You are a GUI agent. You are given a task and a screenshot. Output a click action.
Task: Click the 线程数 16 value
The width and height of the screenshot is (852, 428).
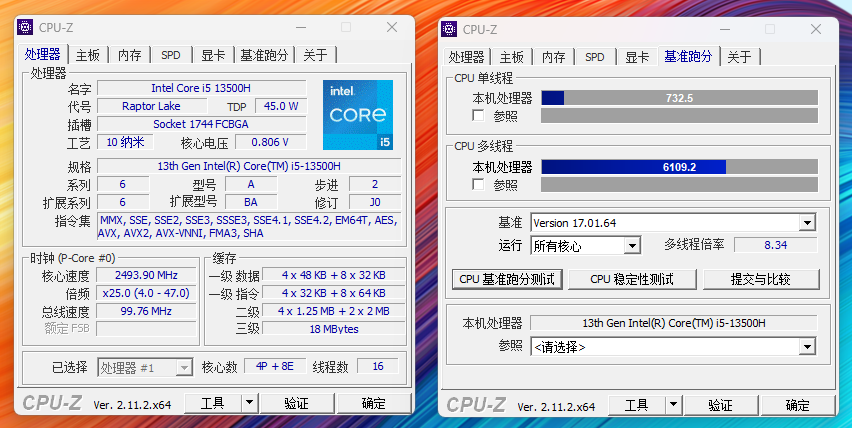point(378,366)
